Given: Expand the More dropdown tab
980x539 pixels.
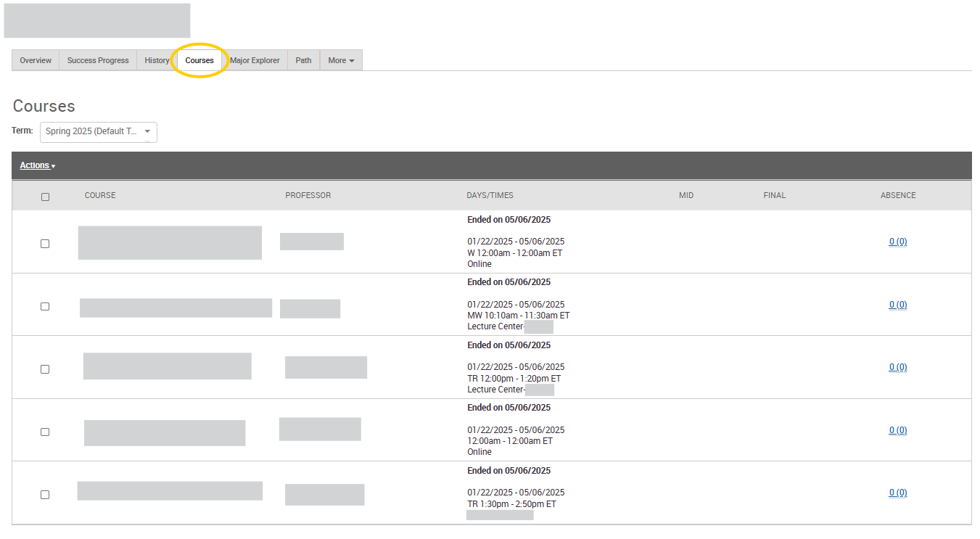Looking at the screenshot, I should click(x=341, y=60).
